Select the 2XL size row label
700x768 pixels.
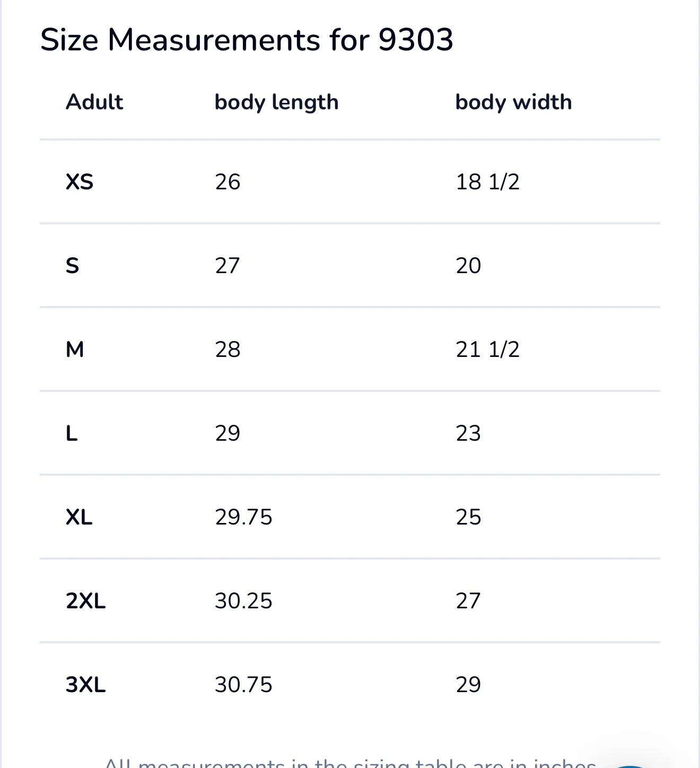tap(86, 601)
